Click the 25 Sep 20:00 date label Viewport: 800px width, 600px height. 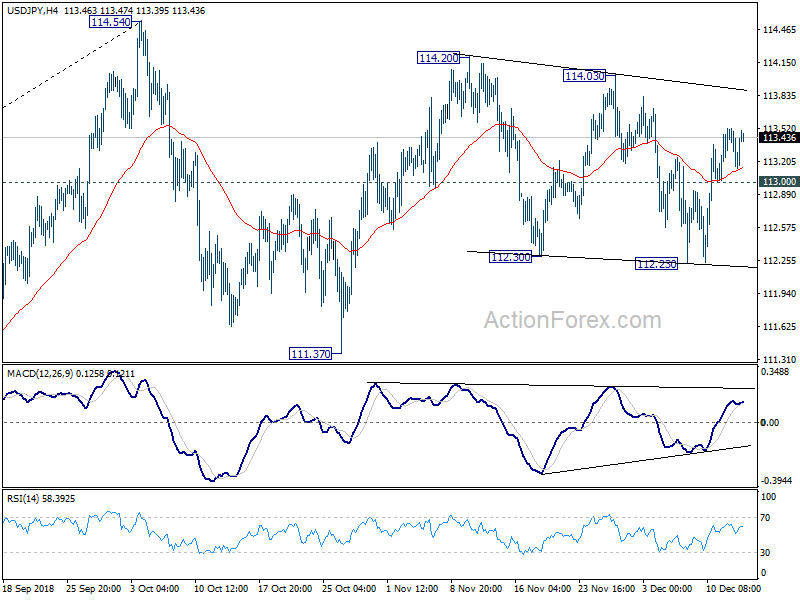coord(93,588)
